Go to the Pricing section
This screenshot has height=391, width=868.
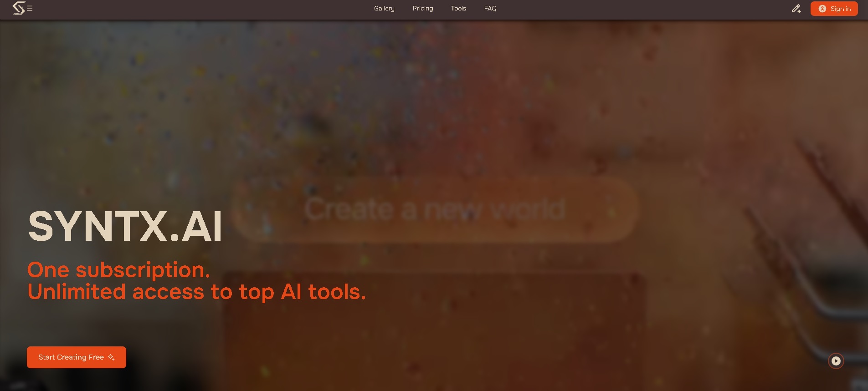click(x=423, y=8)
